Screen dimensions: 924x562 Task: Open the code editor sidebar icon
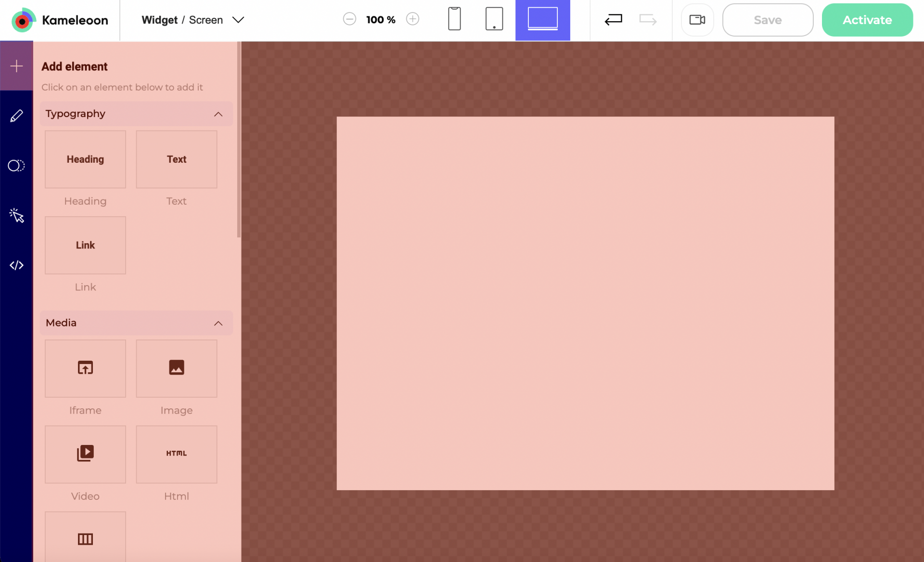click(16, 265)
